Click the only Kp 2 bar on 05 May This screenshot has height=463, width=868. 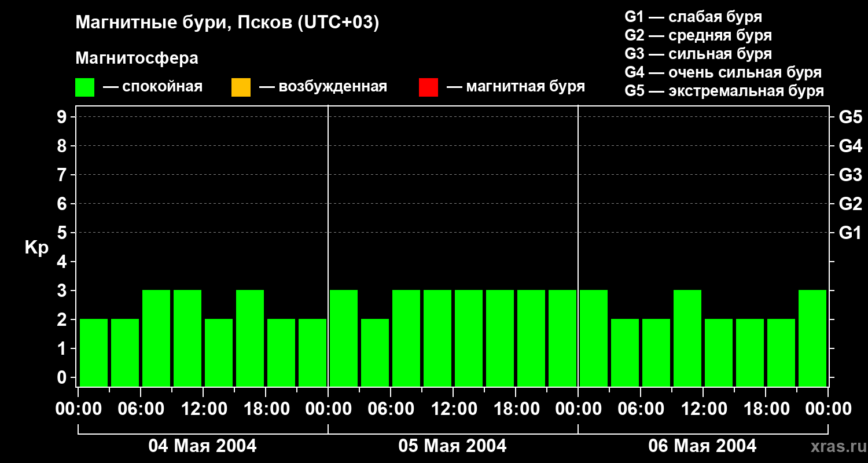[375, 352]
